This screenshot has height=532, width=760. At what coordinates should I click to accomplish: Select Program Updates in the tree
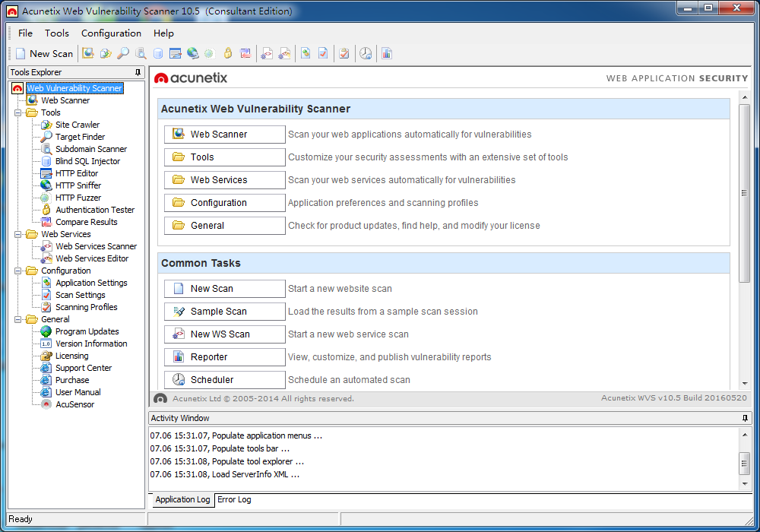click(x=87, y=331)
